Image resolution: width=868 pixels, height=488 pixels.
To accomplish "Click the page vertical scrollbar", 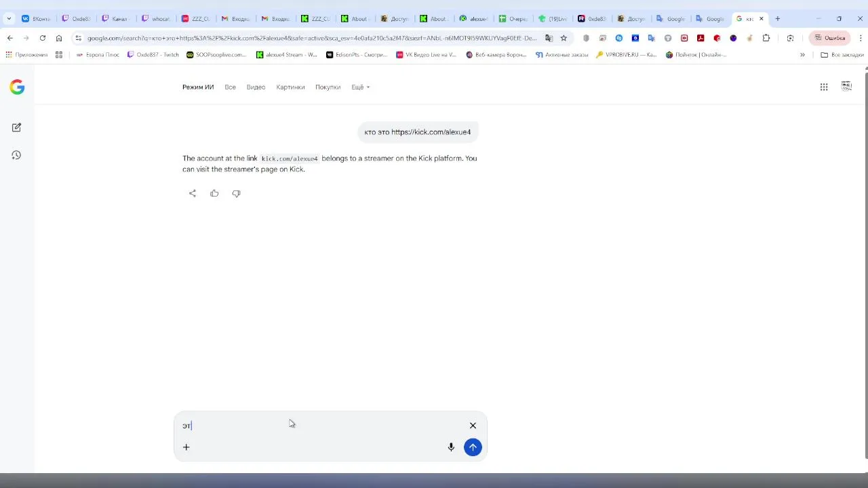I will click(x=865, y=264).
